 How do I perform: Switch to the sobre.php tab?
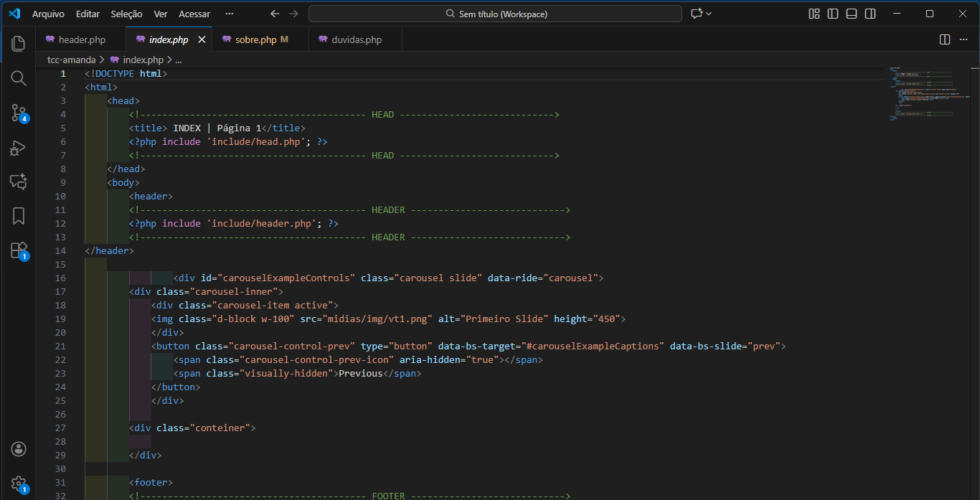click(x=255, y=39)
